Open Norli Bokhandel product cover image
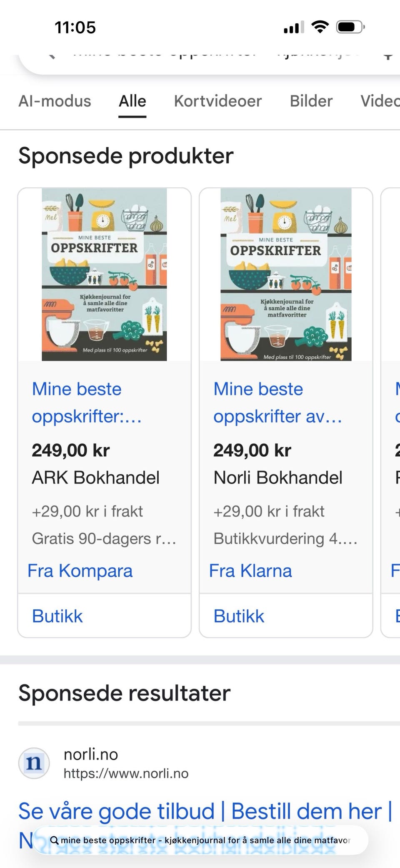 pyautogui.click(x=286, y=274)
